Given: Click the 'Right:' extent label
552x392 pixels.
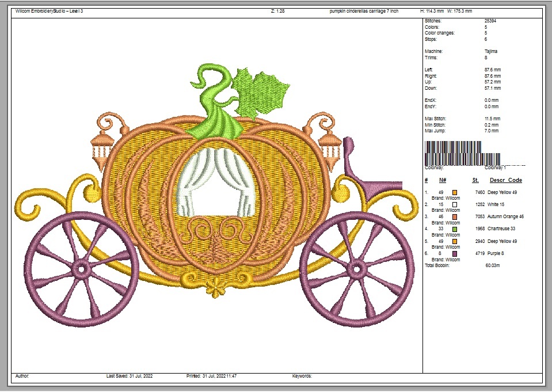Looking at the screenshot, I should tap(431, 76).
